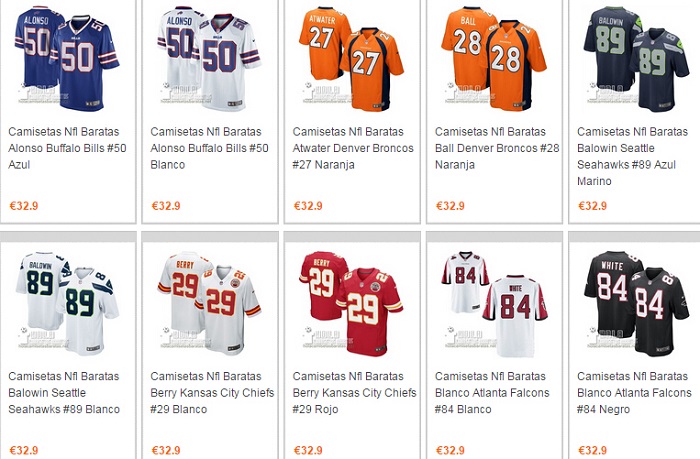This screenshot has height=459, width=700.
Task: Go to "Berry Kansas City Chiefs #29 Rojo"
Action: pyautogui.click(x=351, y=393)
